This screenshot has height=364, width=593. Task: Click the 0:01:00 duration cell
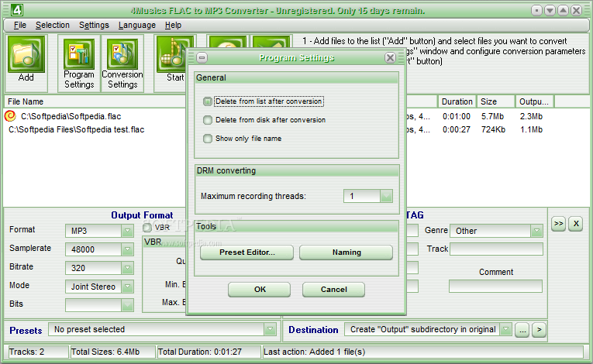click(457, 116)
